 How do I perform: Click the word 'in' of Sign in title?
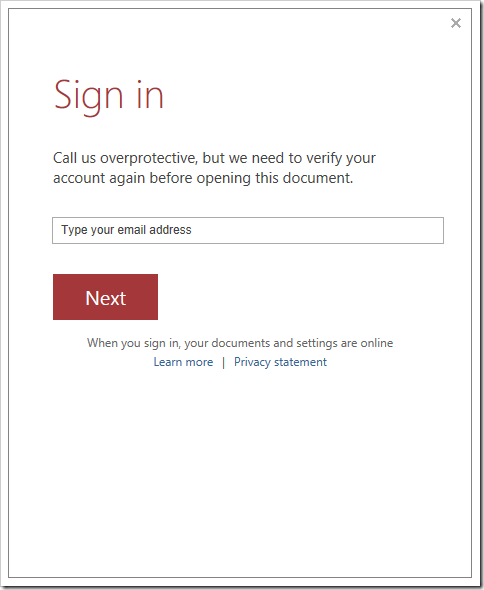tap(150, 94)
